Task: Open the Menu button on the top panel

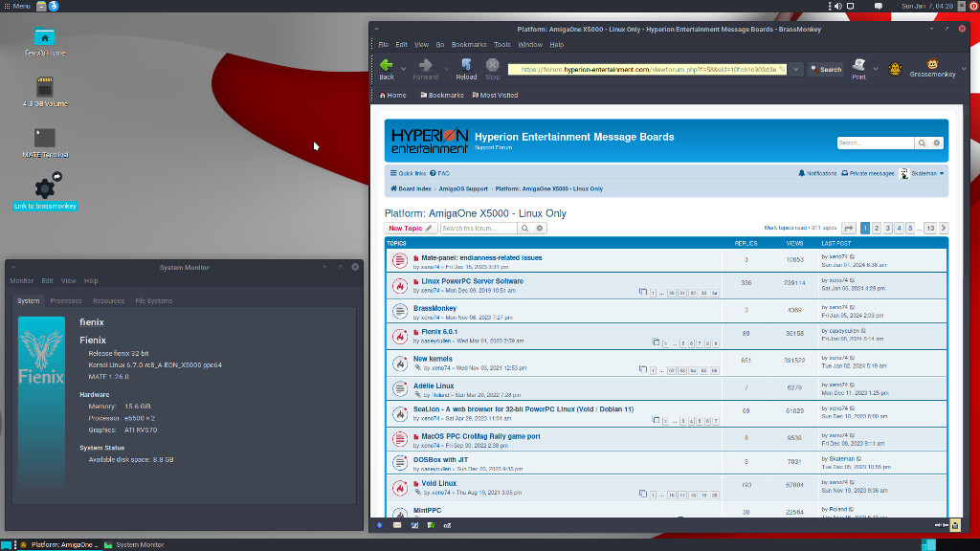Action: [x=17, y=7]
